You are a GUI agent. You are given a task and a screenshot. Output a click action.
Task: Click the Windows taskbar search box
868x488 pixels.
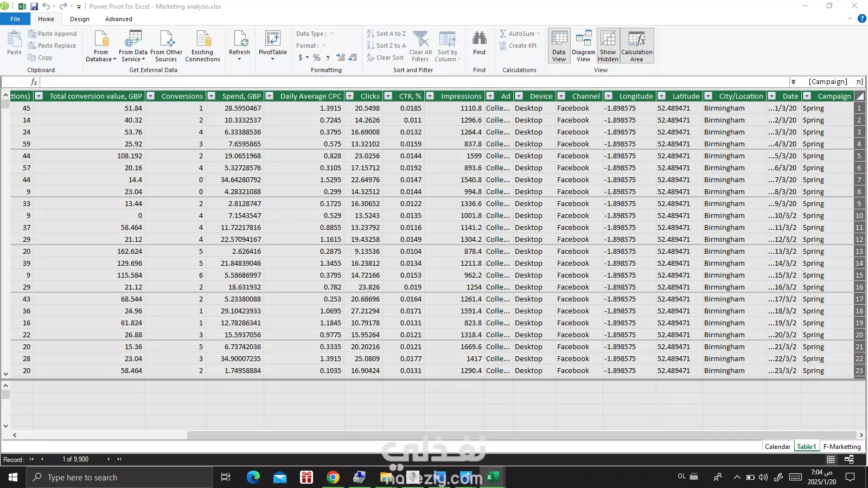tap(119, 477)
